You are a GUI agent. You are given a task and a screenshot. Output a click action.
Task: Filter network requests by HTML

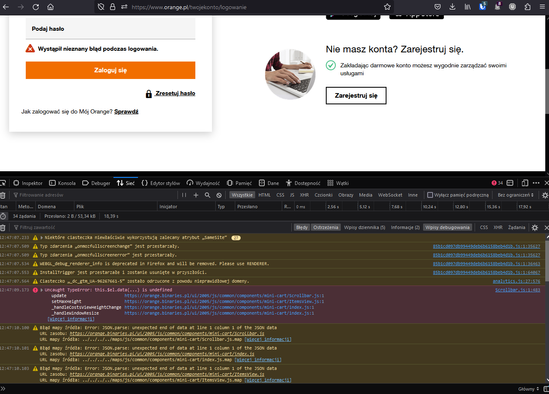coord(264,195)
